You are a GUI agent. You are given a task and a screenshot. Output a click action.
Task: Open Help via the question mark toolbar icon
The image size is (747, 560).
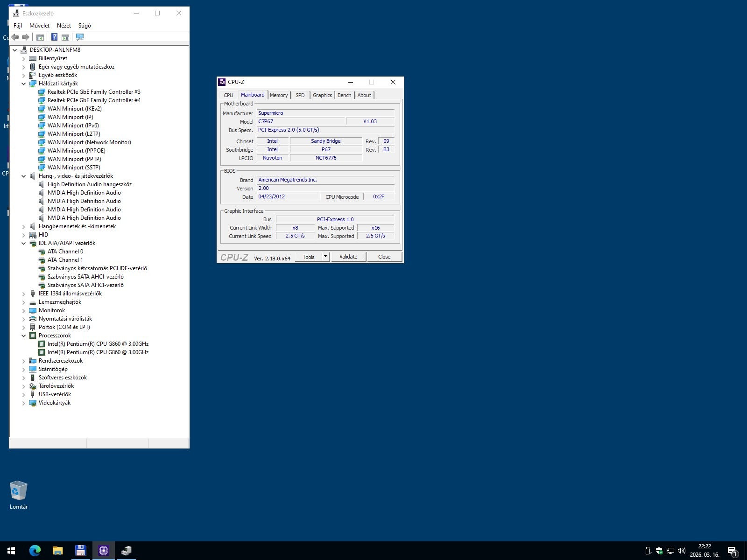[55, 37]
